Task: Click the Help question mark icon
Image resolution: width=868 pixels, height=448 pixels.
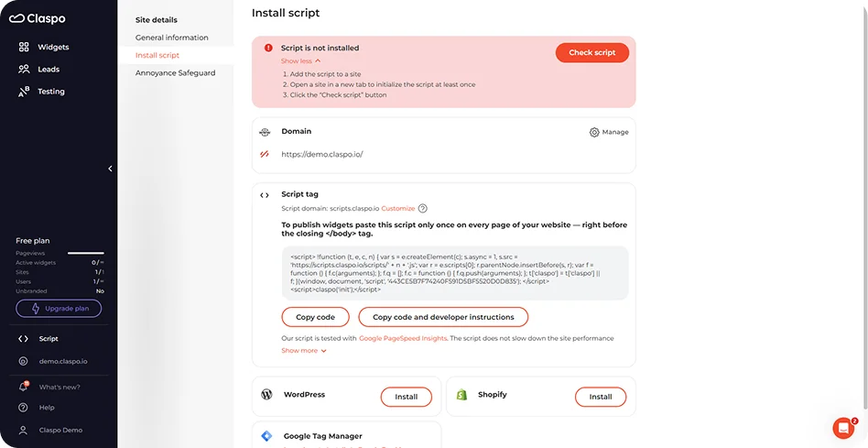Action: [23, 408]
